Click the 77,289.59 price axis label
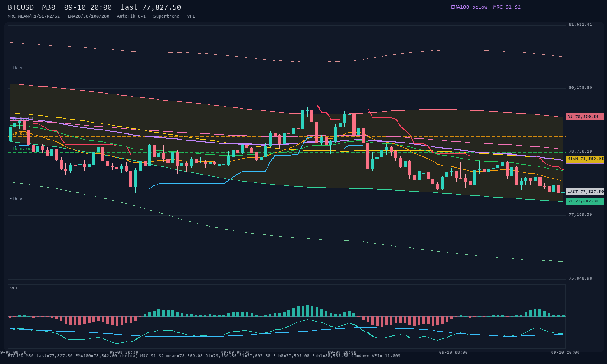Screen dimensions: 607x364 (580, 215)
